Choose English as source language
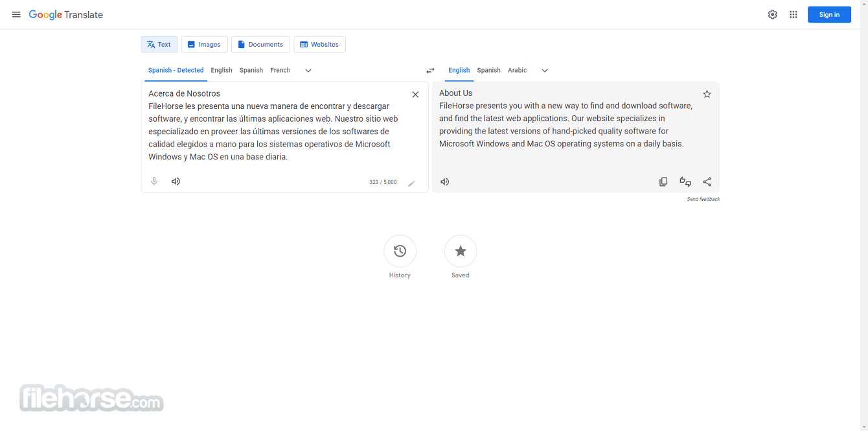This screenshot has width=868, height=431. pos(222,70)
